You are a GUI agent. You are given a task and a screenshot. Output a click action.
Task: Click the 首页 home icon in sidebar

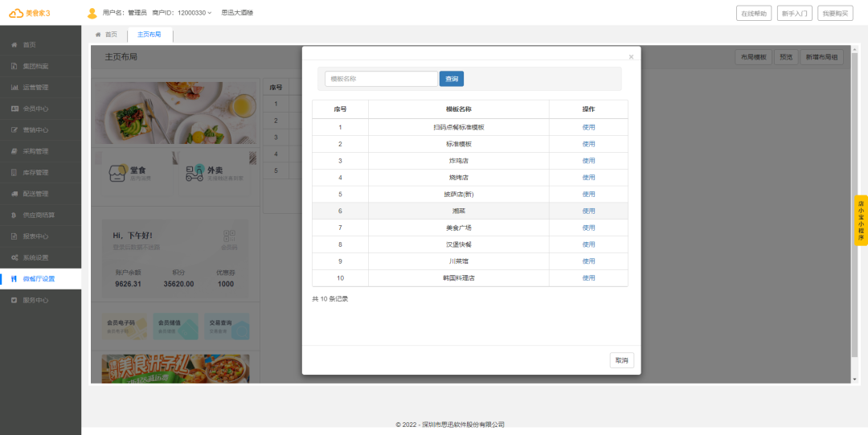14,44
